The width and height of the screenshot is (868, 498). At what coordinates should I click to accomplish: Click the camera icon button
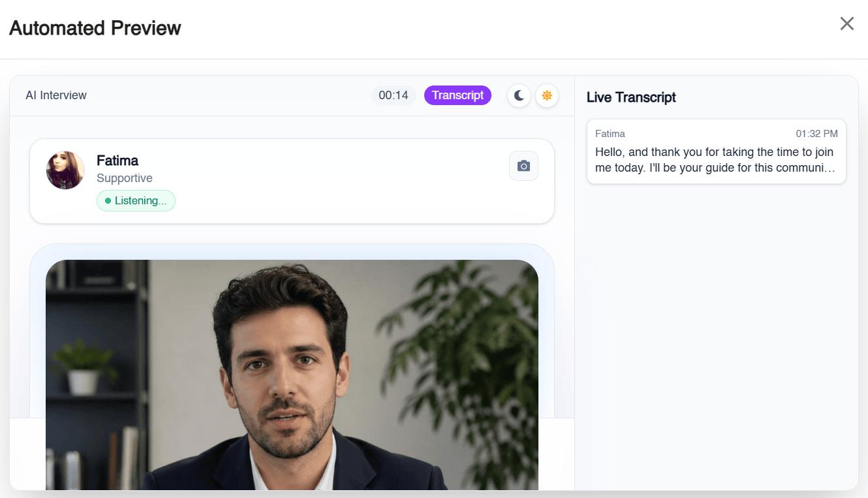pyautogui.click(x=523, y=166)
